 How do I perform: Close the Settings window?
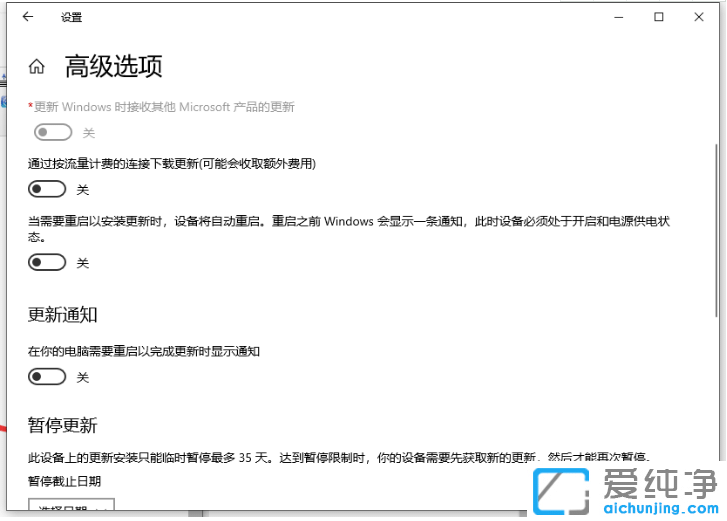[x=699, y=17]
